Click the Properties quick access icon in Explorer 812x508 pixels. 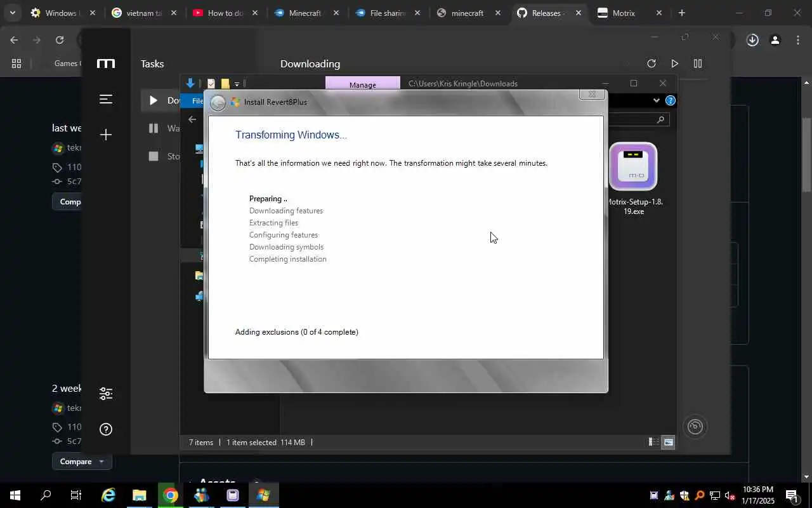[211, 84]
